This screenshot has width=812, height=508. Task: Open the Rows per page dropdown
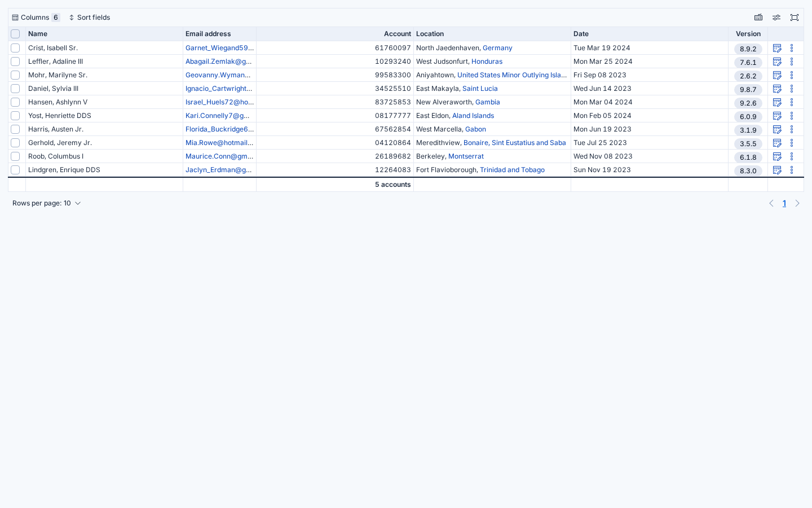(x=47, y=203)
